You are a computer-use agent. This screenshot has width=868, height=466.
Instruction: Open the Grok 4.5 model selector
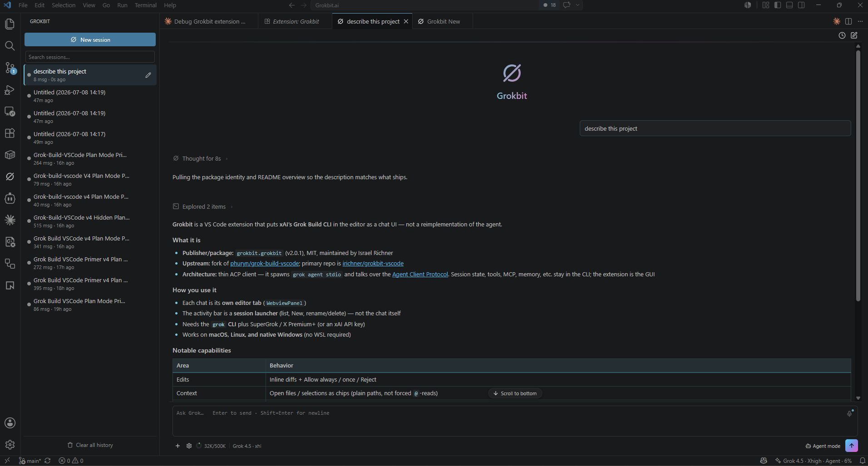247,446
